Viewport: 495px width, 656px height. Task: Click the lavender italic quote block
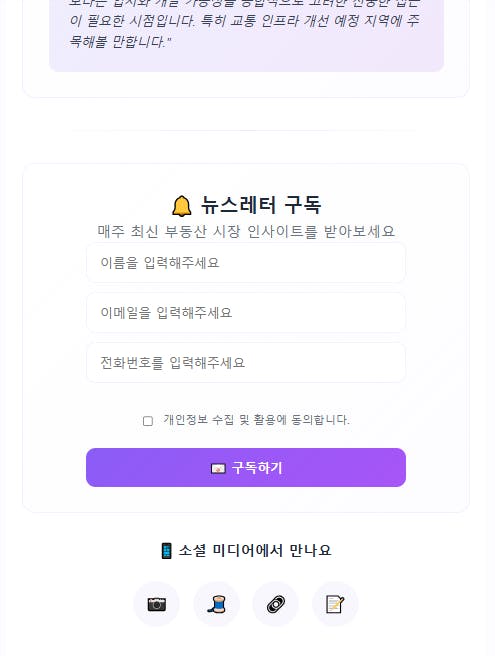[246, 31]
